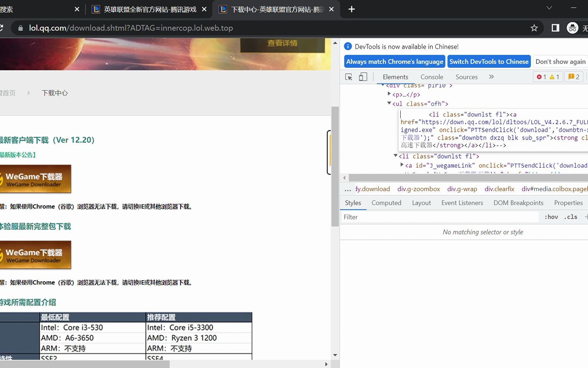Open the DOM Breakpoints pane tab
The width and height of the screenshot is (588, 368).
[518, 203]
